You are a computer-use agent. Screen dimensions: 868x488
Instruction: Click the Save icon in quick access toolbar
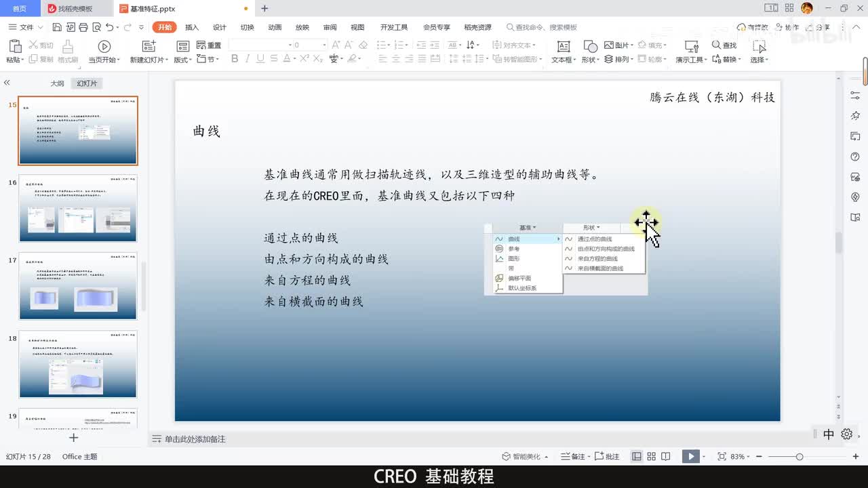(x=57, y=27)
